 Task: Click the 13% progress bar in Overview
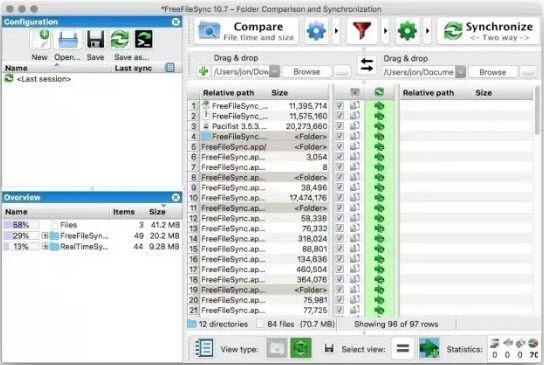pyautogui.click(x=21, y=247)
